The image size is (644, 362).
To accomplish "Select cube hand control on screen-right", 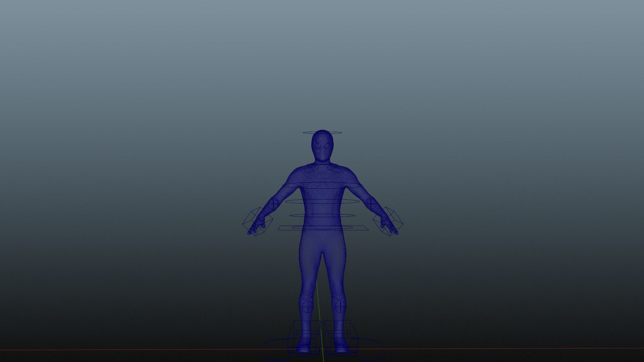I will point(388,221).
